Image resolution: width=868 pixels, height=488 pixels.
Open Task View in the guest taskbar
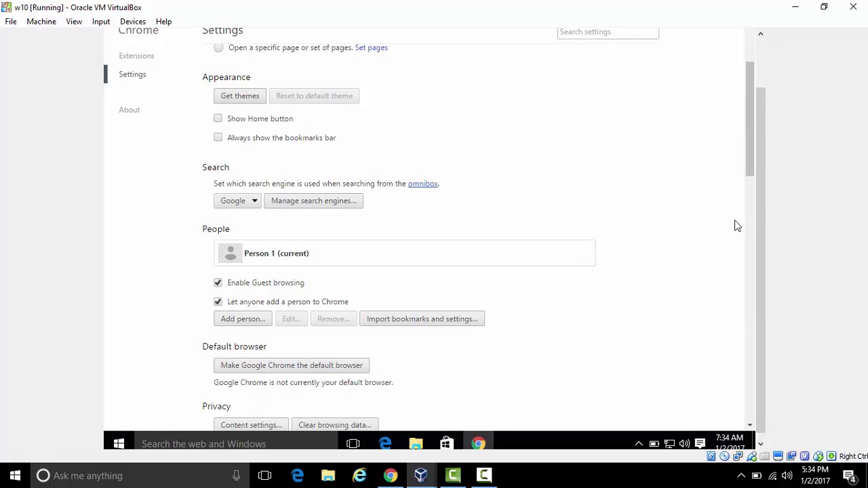(x=353, y=444)
